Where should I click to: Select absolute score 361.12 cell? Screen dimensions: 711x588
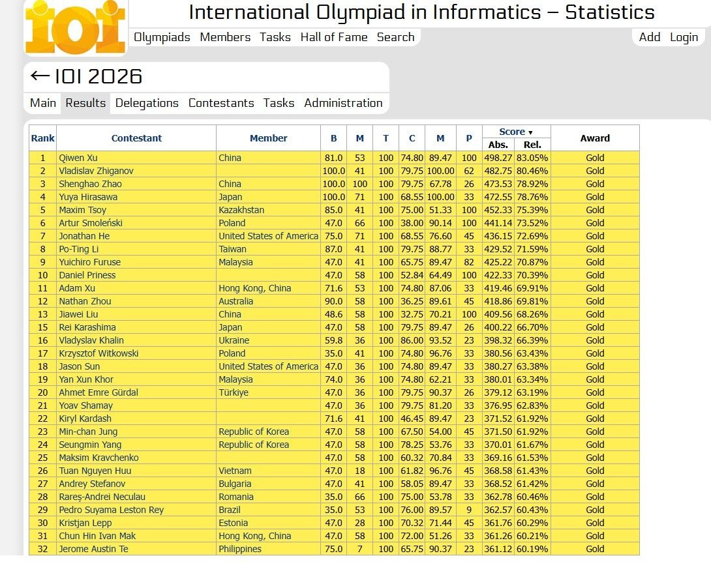point(498,549)
